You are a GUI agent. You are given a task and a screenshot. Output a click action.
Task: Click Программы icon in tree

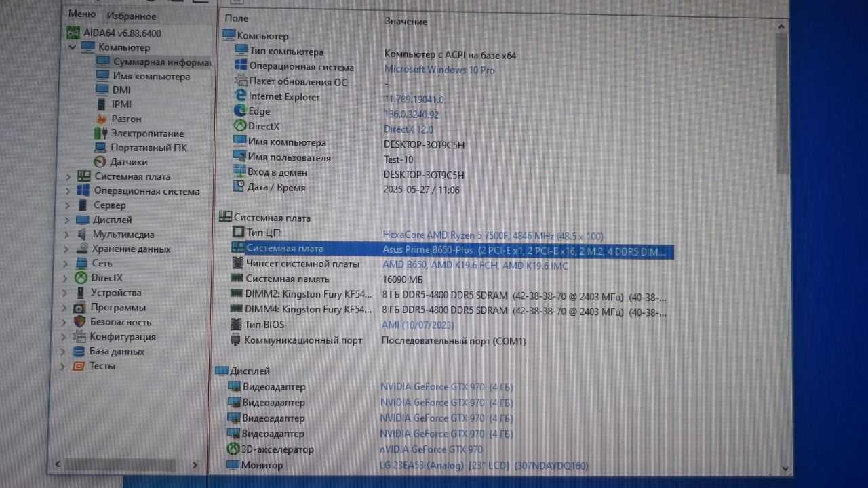(x=80, y=308)
